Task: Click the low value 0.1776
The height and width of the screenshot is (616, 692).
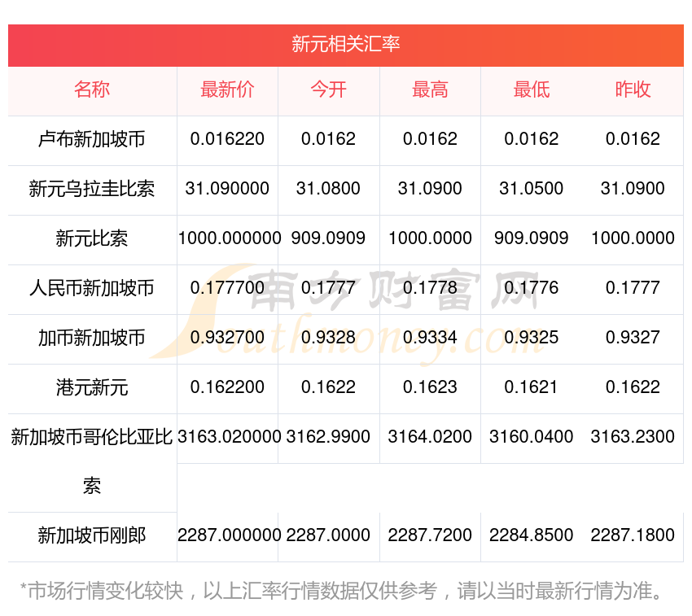Action: pyautogui.click(x=532, y=288)
